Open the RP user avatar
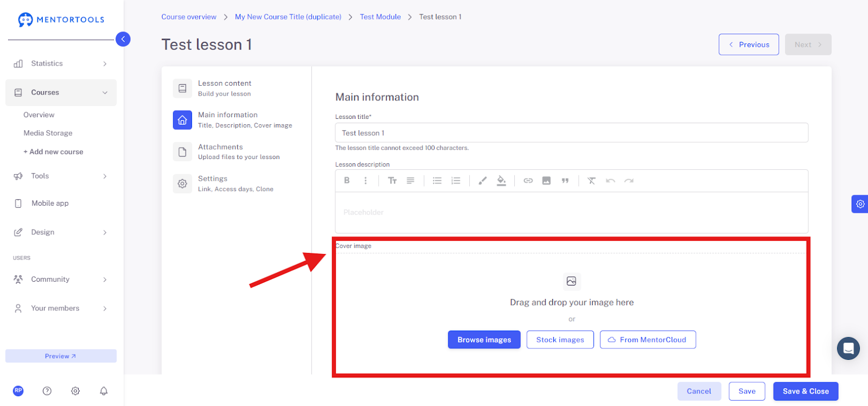Screen dimensions: 868x406 coord(18,391)
